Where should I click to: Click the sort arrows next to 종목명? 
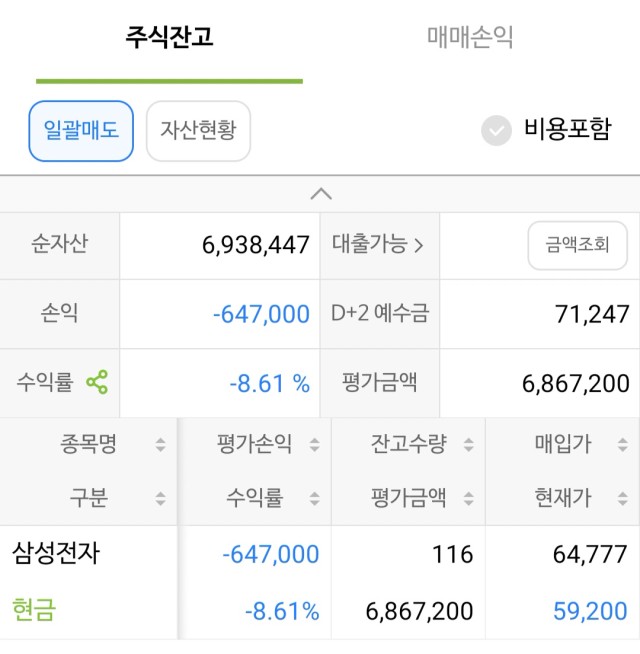coord(160,445)
